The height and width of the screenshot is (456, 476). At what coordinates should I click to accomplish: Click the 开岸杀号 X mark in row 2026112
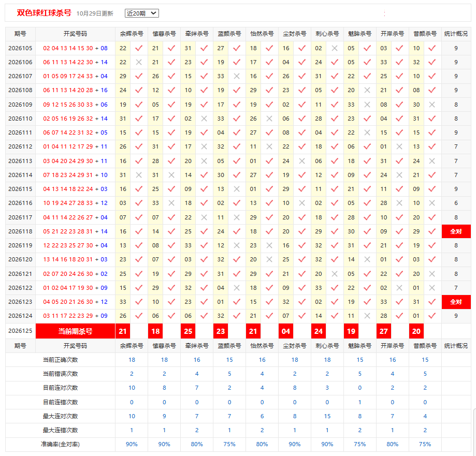(399, 146)
